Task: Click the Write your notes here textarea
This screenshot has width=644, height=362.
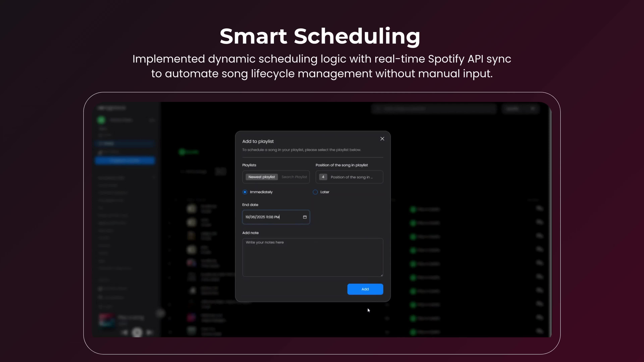Action: tap(312, 257)
